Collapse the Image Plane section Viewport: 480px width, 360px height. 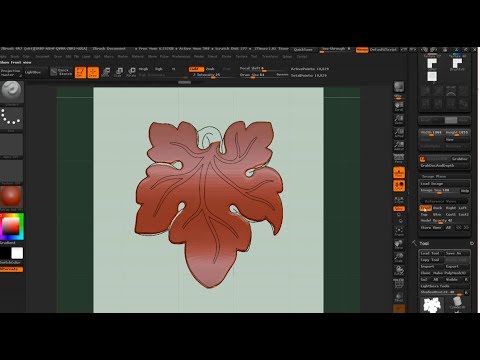pos(434,176)
